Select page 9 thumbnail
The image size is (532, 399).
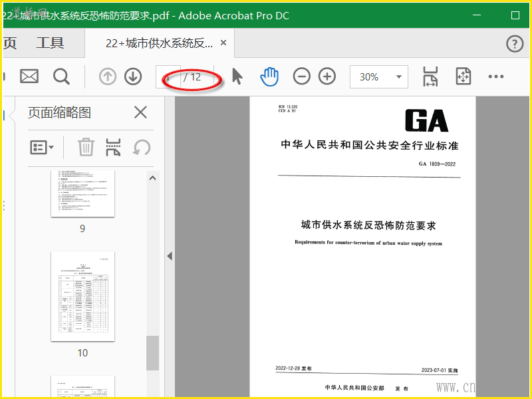pyautogui.click(x=82, y=194)
